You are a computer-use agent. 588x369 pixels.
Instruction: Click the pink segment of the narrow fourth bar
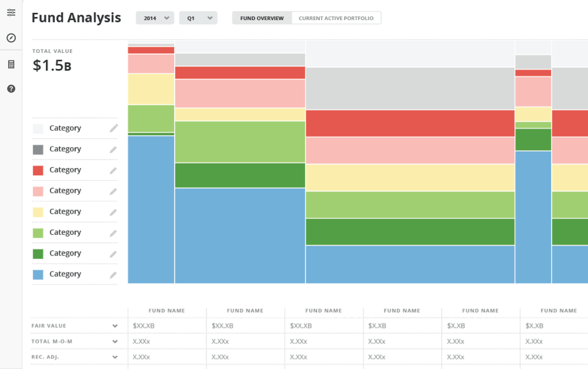pyautogui.click(x=533, y=92)
